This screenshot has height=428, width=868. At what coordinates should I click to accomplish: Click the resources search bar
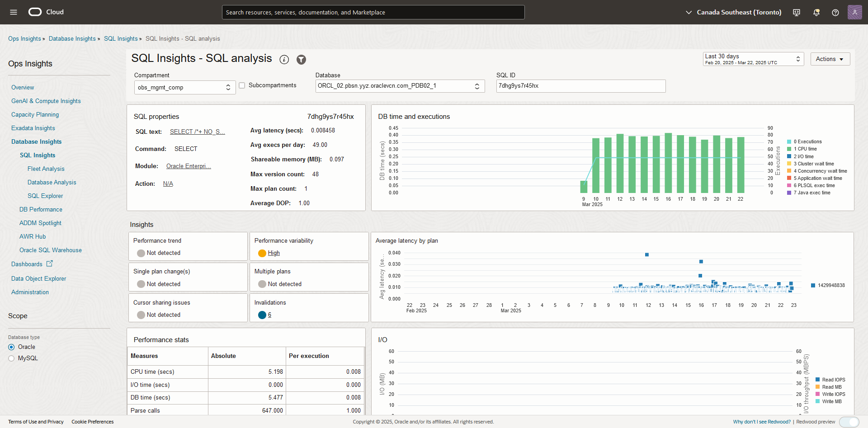[373, 12]
